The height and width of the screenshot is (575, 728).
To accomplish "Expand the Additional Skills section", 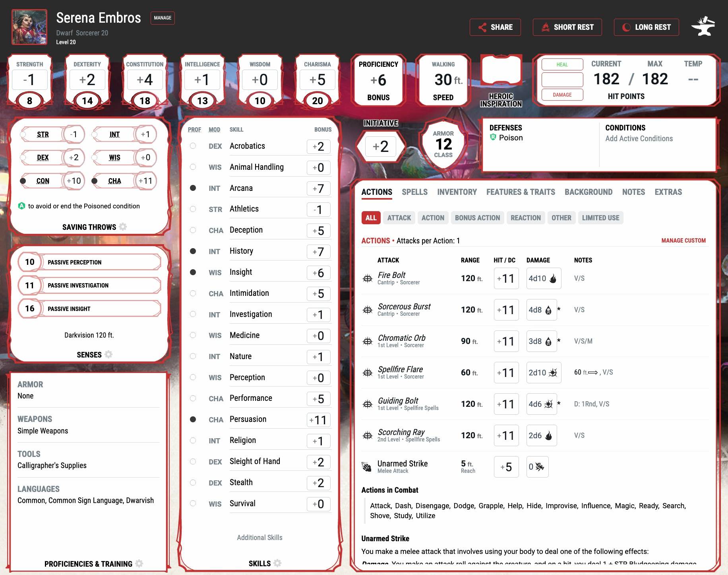I will (x=259, y=537).
